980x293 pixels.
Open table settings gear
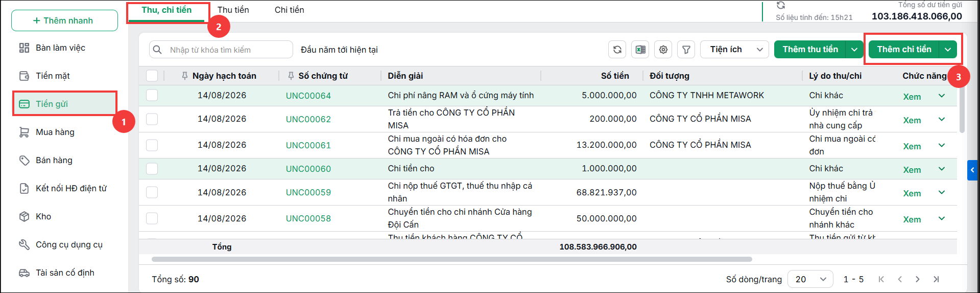tap(663, 50)
